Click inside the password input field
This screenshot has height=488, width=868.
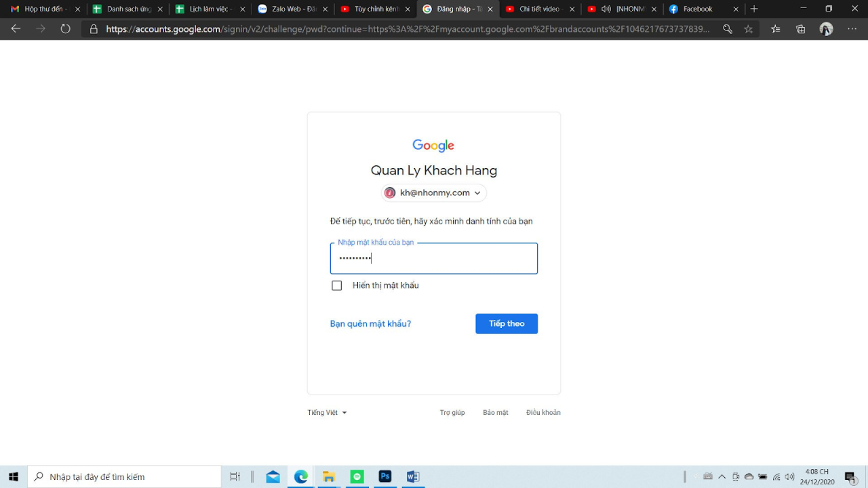click(433, 258)
